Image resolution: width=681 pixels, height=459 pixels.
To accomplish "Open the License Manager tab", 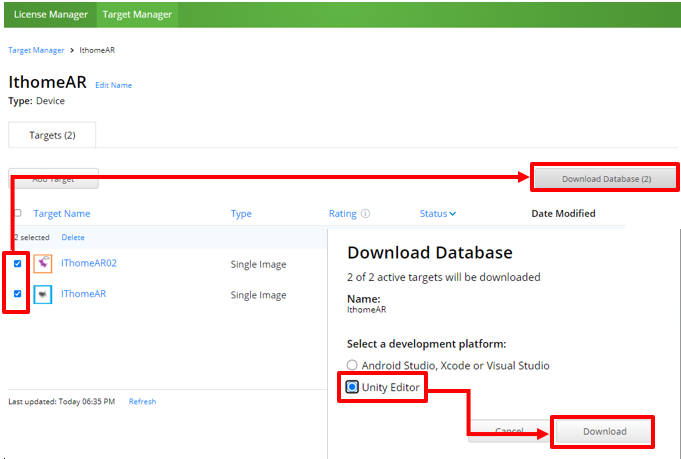I will click(50, 14).
